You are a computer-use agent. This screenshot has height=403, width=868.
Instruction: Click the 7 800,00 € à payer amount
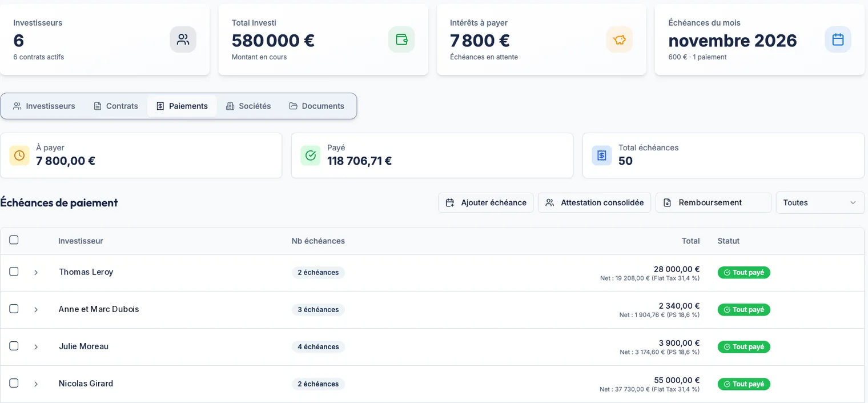[66, 161]
